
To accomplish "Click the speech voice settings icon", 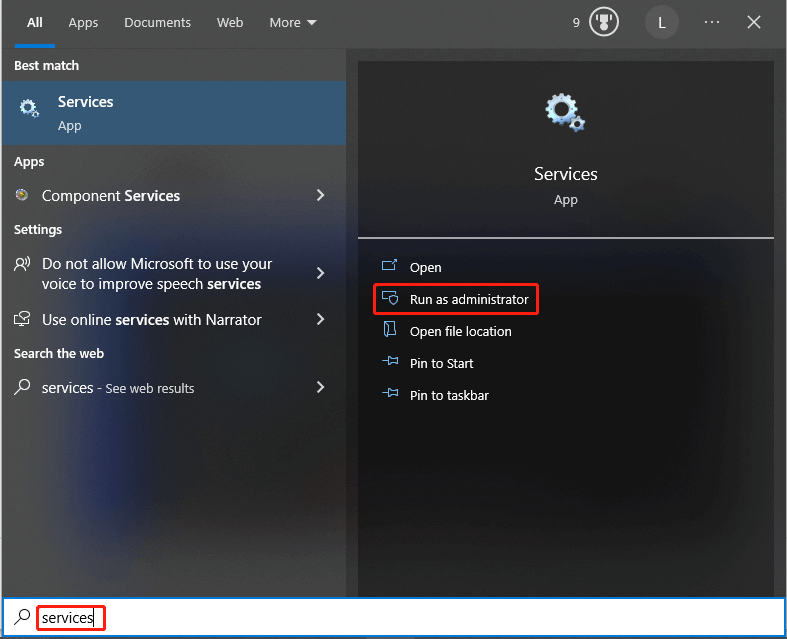I will click(x=22, y=264).
